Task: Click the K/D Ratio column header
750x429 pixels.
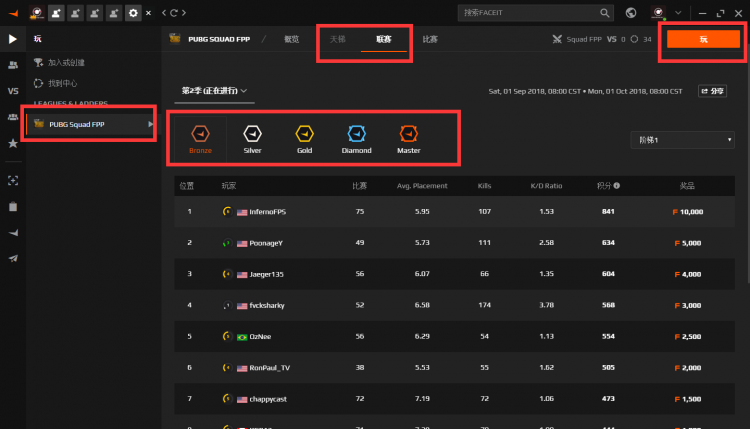Action: [x=546, y=186]
